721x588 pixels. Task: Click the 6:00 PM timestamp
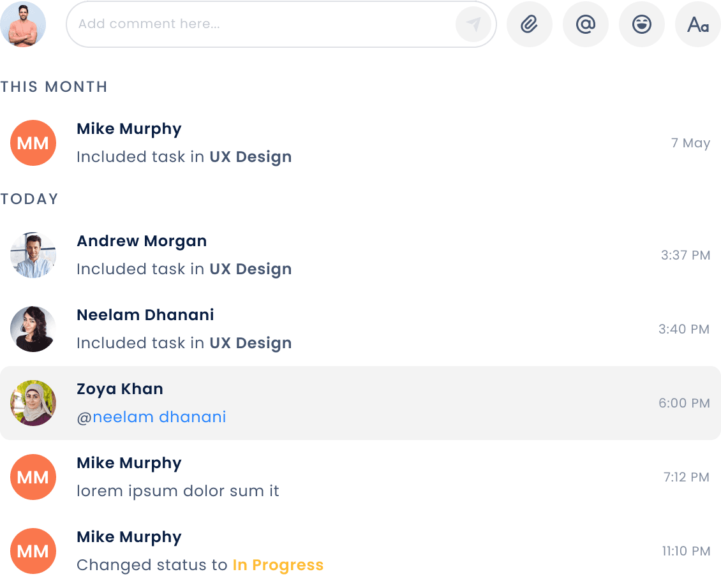(684, 403)
